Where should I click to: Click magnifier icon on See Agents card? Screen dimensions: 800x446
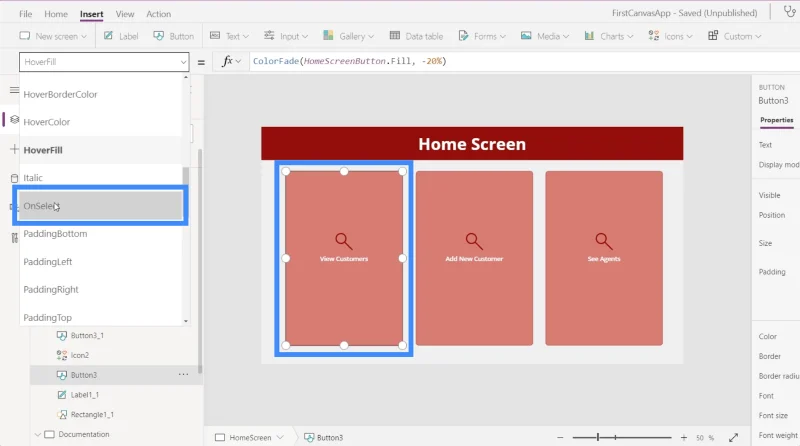coord(604,240)
